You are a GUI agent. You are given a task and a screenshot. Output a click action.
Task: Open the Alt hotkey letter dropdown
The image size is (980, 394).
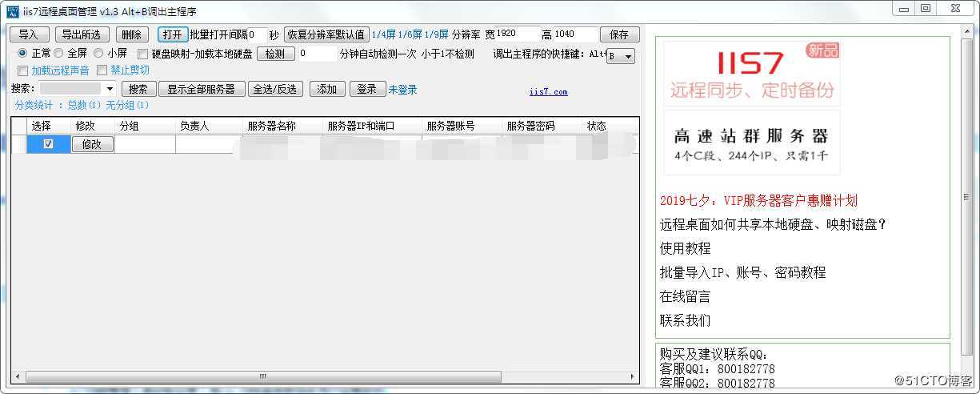pos(621,56)
